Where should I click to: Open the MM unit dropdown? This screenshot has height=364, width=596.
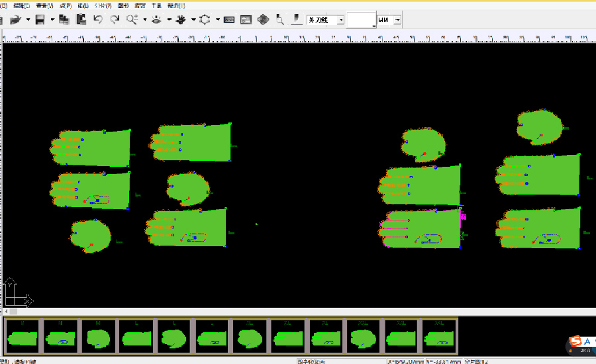(397, 21)
